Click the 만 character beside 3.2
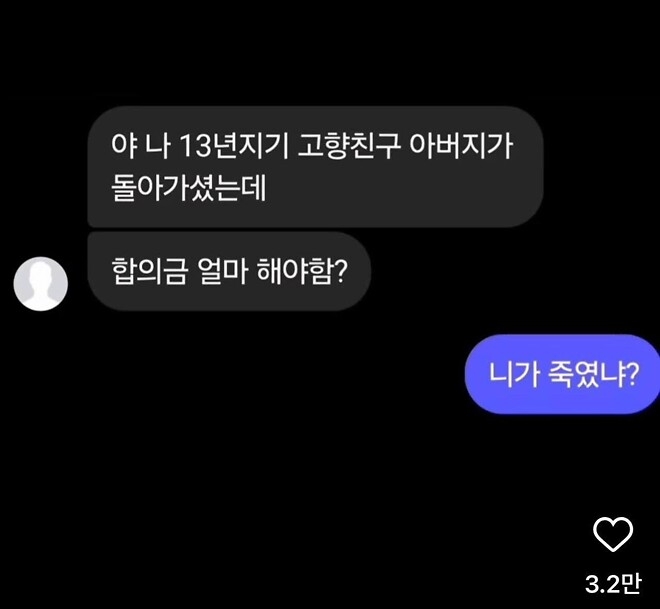This screenshot has width=660, height=609. tap(631, 584)
